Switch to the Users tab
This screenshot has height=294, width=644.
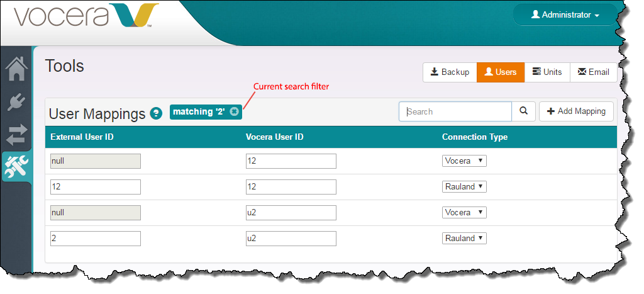500,72
